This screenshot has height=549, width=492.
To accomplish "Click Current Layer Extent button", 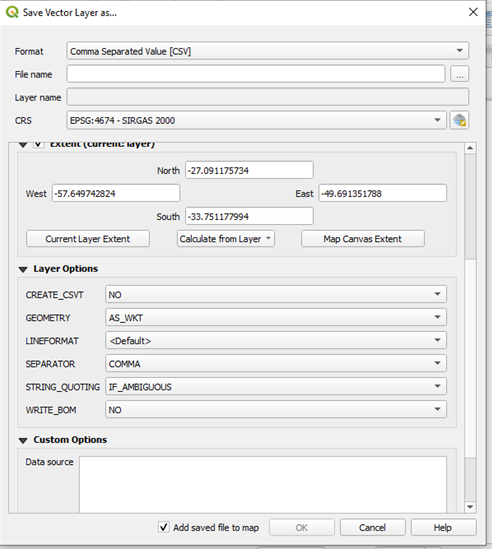I will [88, 239].
